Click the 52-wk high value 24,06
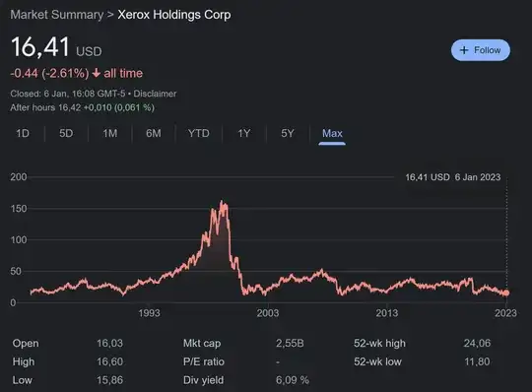The height and width of the screenshot is (392, 532). (x=477, y=343)
